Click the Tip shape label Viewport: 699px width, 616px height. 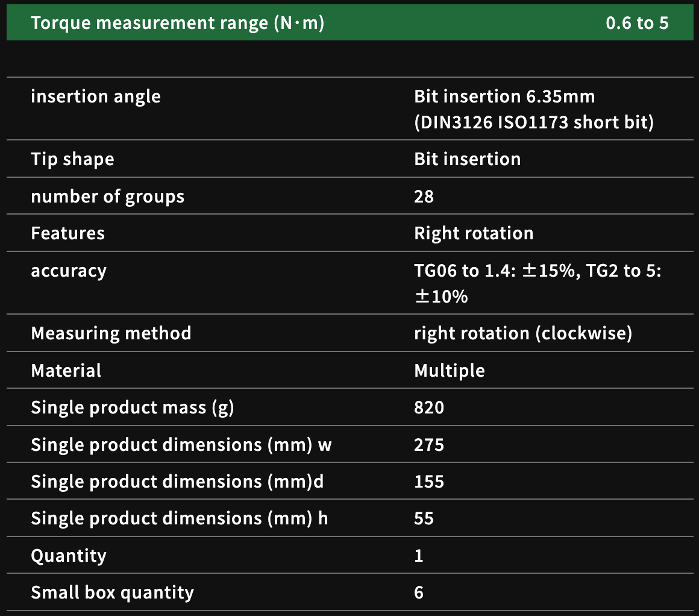click(x=72, y=159)
